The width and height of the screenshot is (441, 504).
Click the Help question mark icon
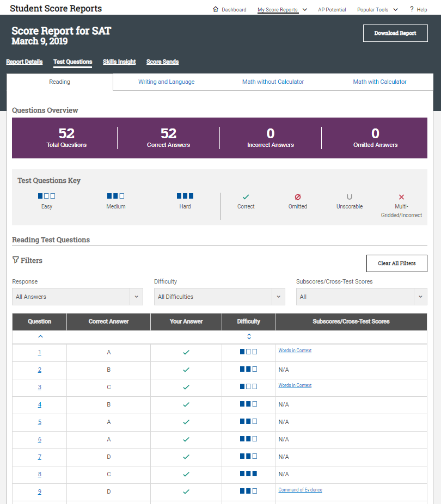[412, 9]
